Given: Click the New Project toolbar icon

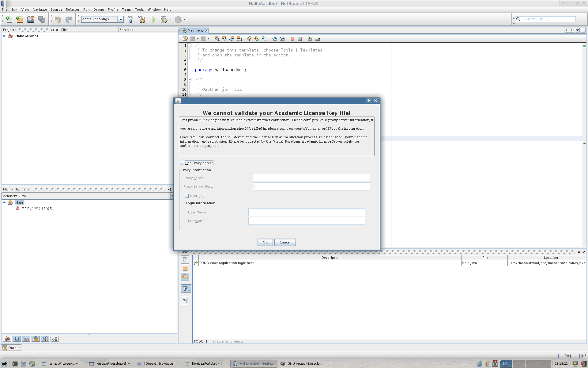Looking at the screenshot, I should click(20, 20).
